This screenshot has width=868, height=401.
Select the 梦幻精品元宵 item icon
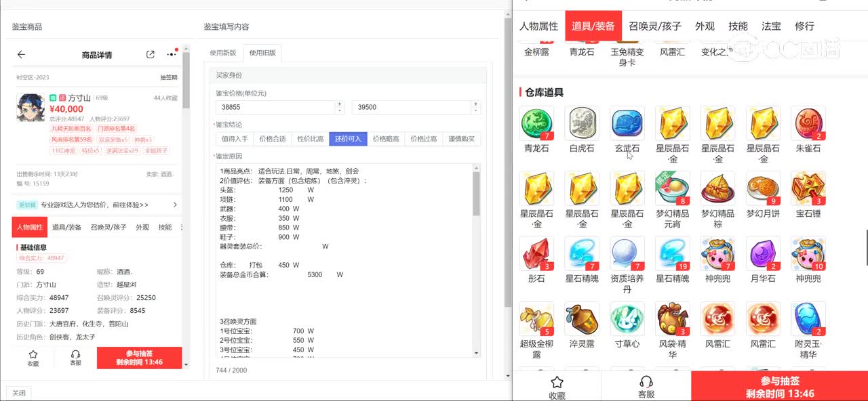[x=673, y=188]
